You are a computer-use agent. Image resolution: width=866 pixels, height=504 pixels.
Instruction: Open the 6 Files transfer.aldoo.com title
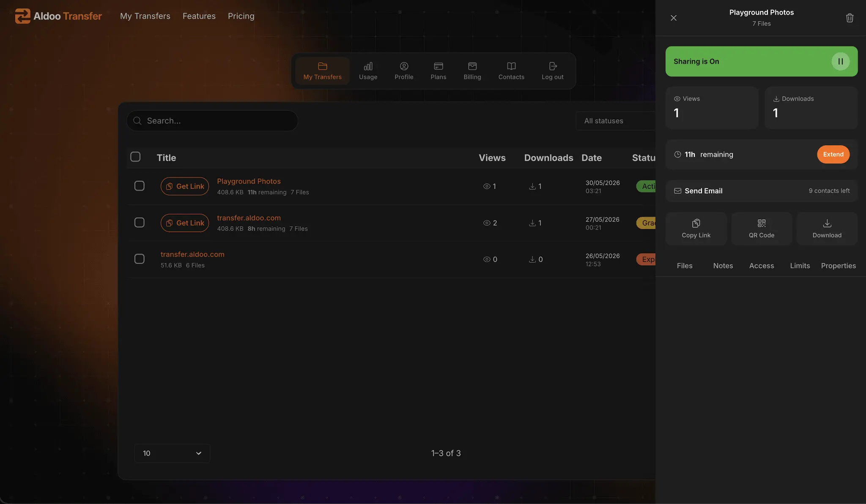pos(192,254)
